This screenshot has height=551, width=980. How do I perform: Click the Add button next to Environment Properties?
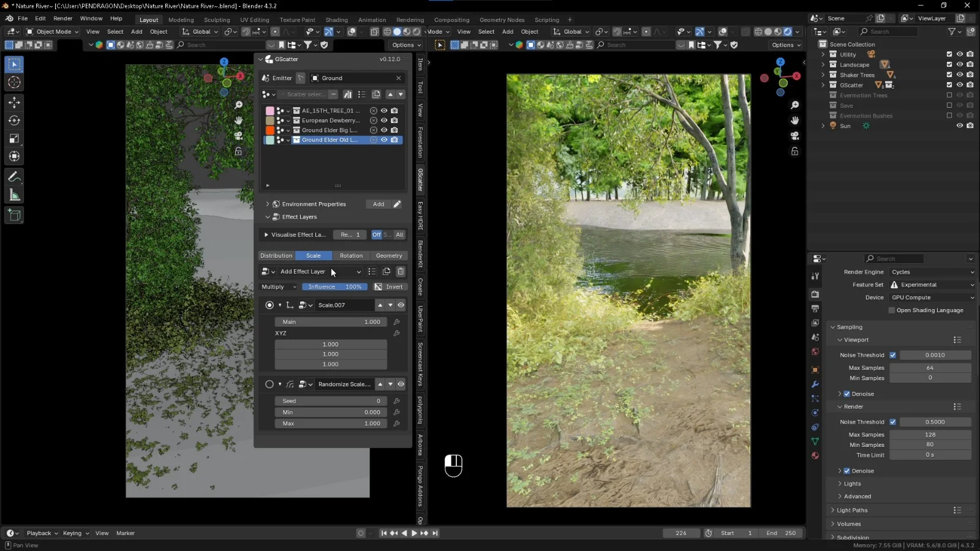pyautogui.click(x=379, y=204)
